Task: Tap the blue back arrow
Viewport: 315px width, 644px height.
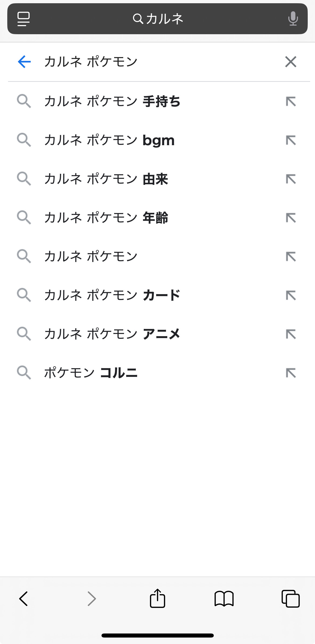Action: [24, 62]
